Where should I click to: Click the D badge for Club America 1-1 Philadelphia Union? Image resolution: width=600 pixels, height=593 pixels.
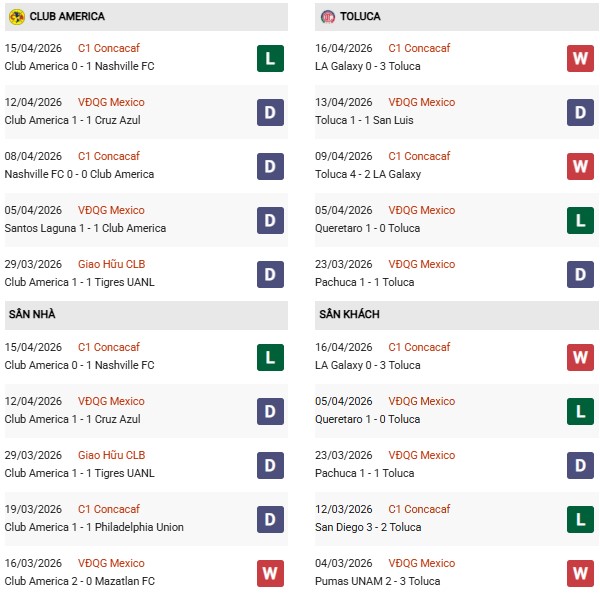[x=270, y=519]
